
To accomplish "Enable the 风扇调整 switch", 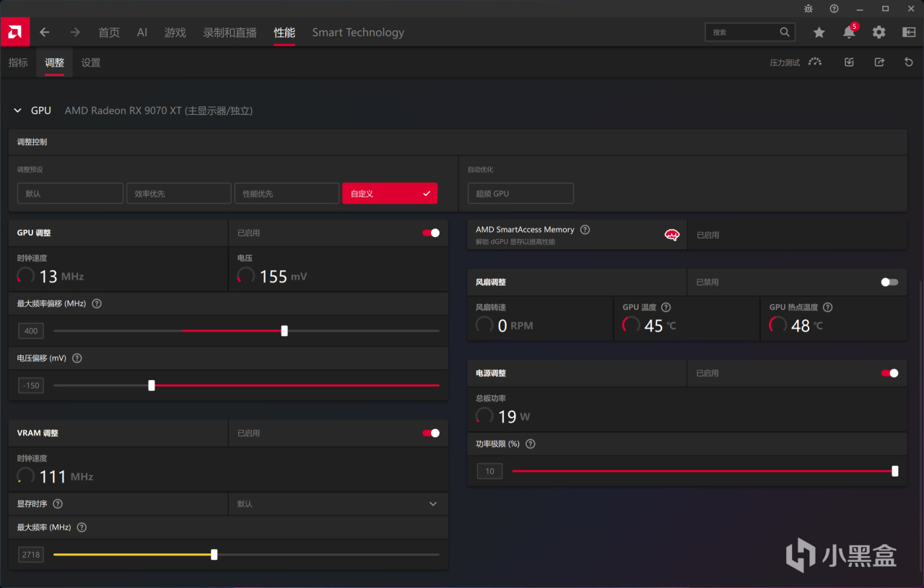I will point(889,282).
